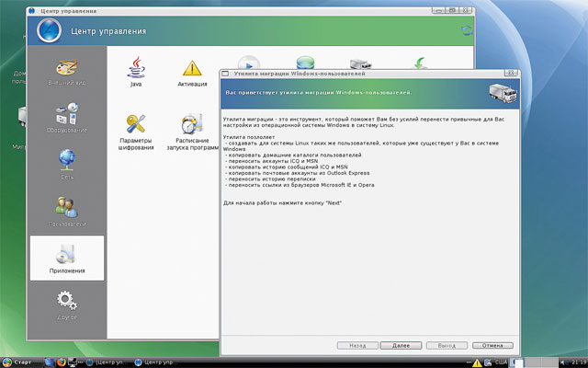Click the monitor icon in taskbar quick launch
This screenshot has width=588, height=368.
pyautogui.click(x=73, y=362)
